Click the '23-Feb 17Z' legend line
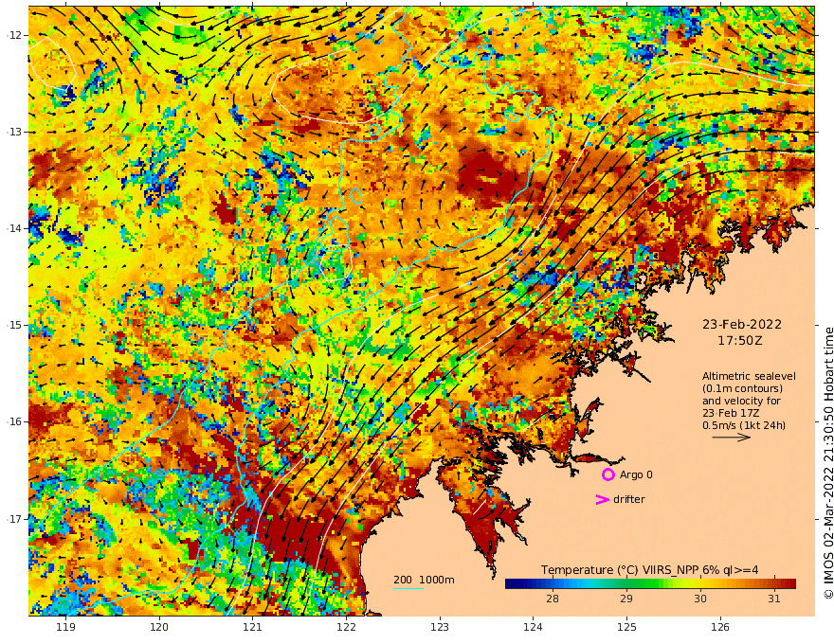 pyautogui.click(x=731, y=413)
